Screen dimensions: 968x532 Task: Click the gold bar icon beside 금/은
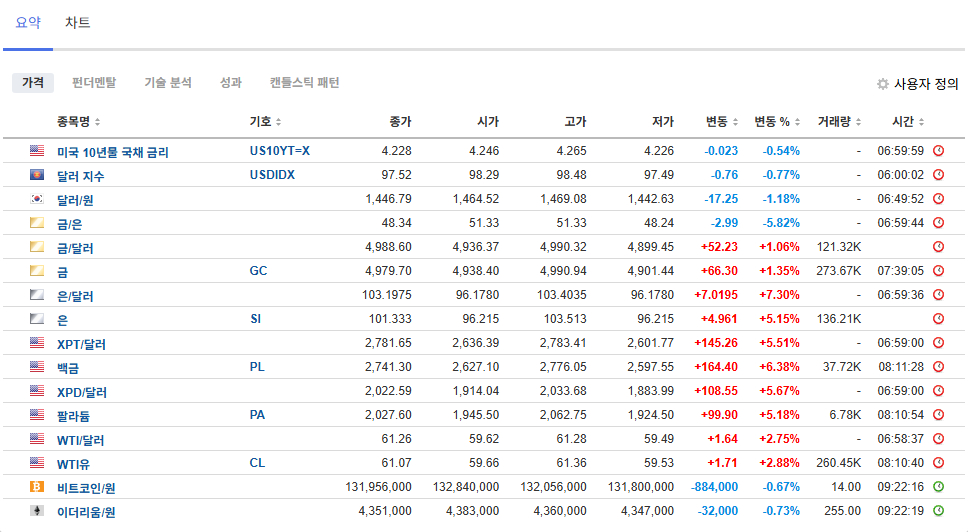click(37, 223)
